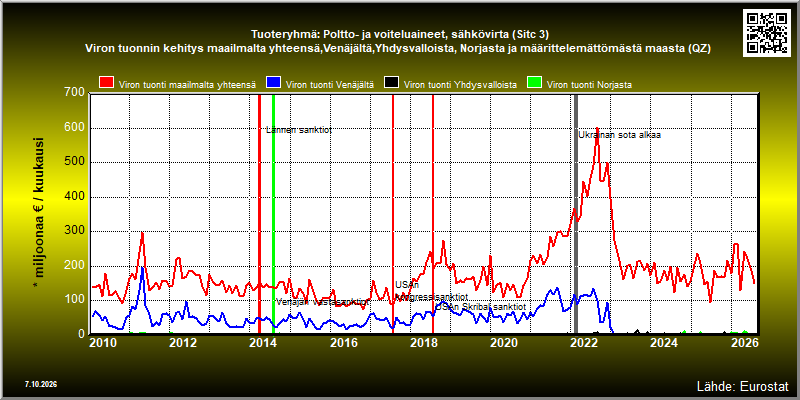
Task: Click the green vertical line near 2014
Action: pos(273,214)
